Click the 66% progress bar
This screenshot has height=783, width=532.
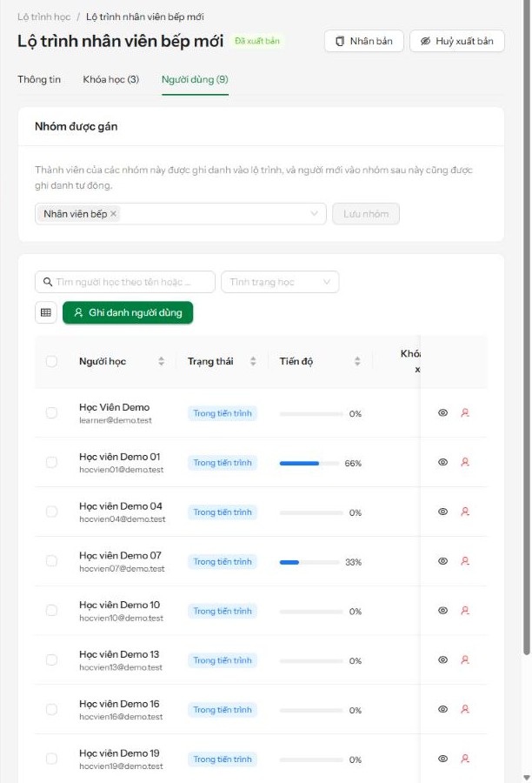click(308, 464)
